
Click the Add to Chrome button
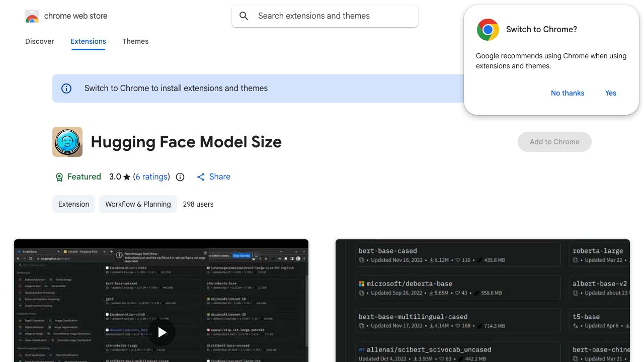[554, 142]
